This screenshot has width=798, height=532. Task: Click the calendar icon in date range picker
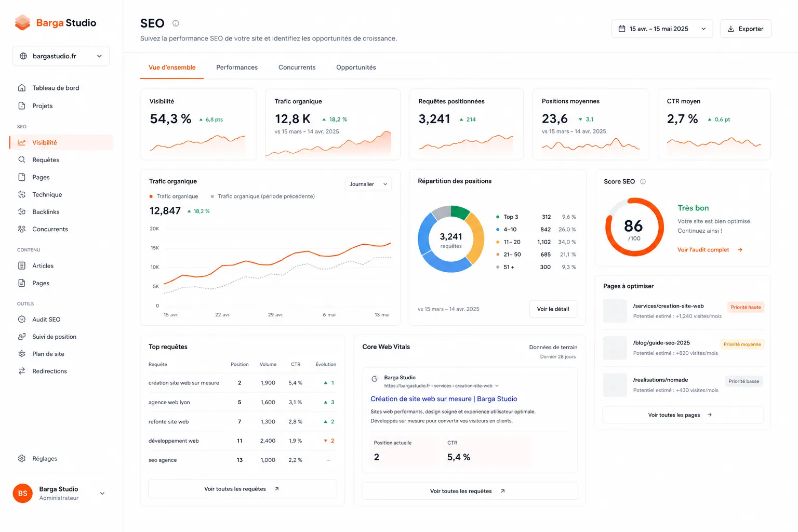pyautogui.click(x=622, y=29)
